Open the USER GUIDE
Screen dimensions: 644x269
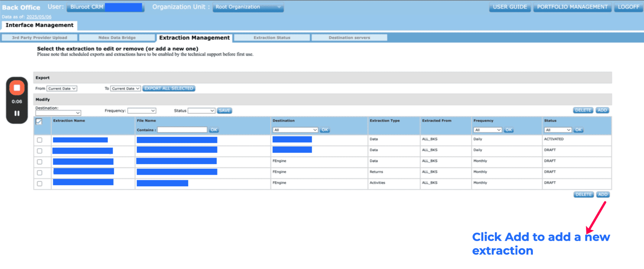click(510, 7)
